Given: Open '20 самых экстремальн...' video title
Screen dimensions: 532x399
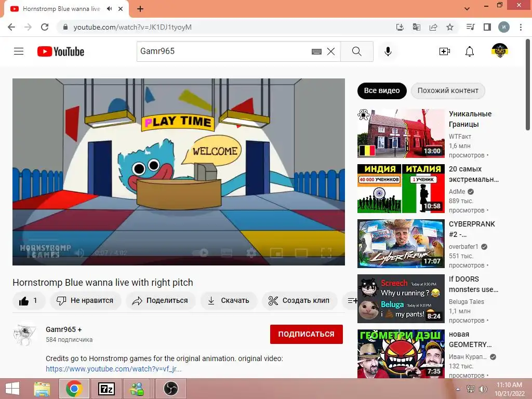Looking at the screenshot, I should click(474, 174).
